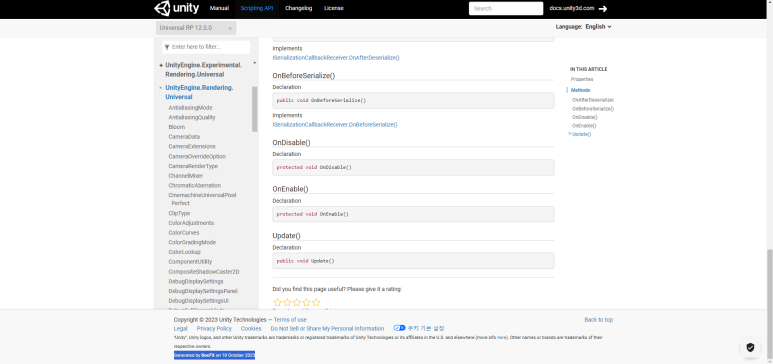773x364 pixels.
Task: Click the 'Enter here to filter' field
Action: 206,47
